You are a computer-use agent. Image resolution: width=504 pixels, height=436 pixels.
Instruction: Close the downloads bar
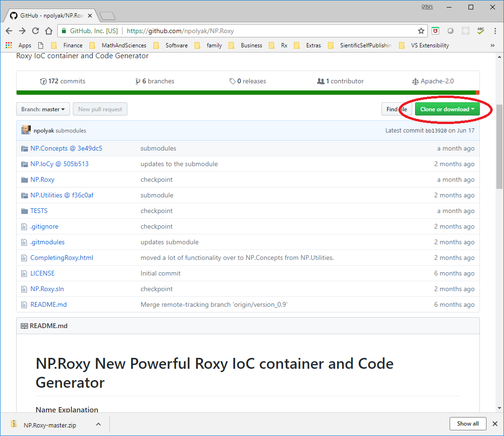pos(495,424)
